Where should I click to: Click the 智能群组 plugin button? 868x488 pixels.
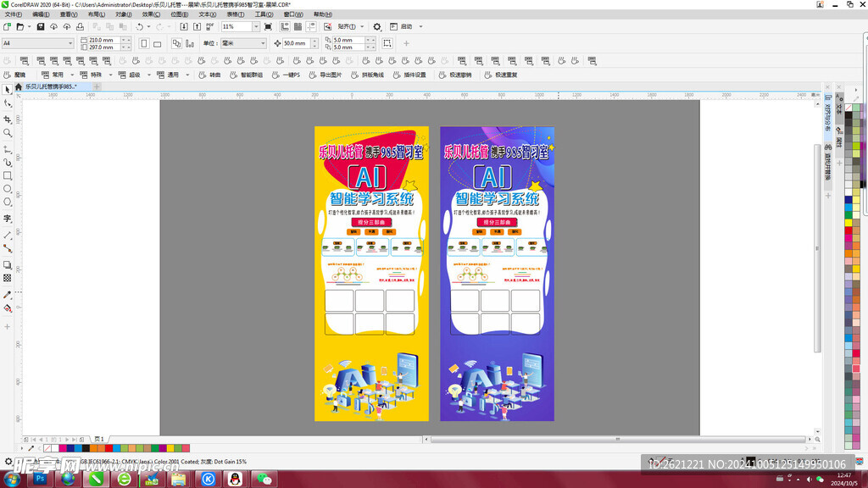point(247,75)
